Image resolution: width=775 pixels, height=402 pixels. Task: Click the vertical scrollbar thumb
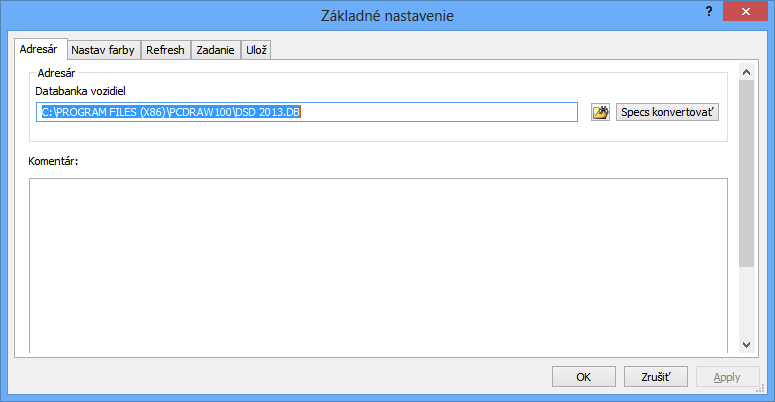pyautogui.click(x=746, y=174)
